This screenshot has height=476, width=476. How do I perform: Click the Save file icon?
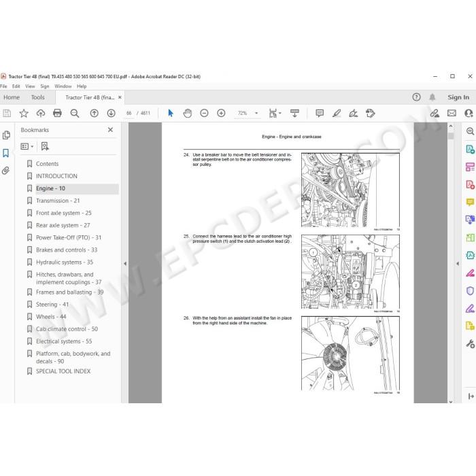tap(7, 114)
